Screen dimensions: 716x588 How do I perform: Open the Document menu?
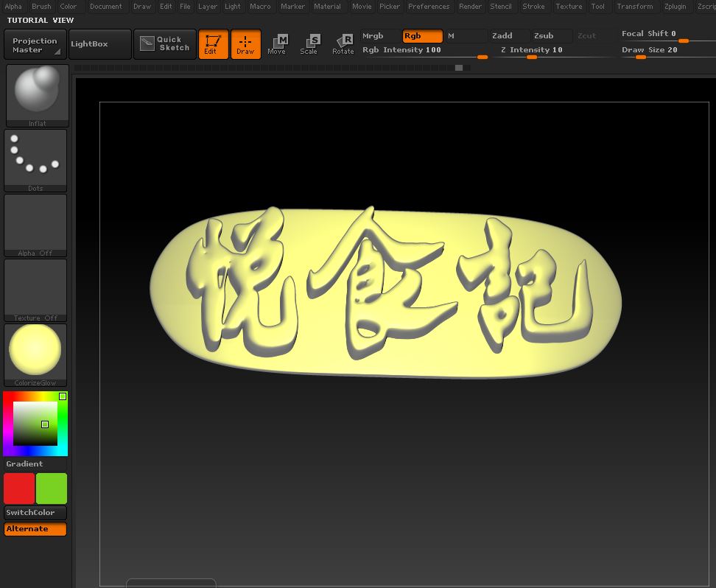tap(106, 7)
